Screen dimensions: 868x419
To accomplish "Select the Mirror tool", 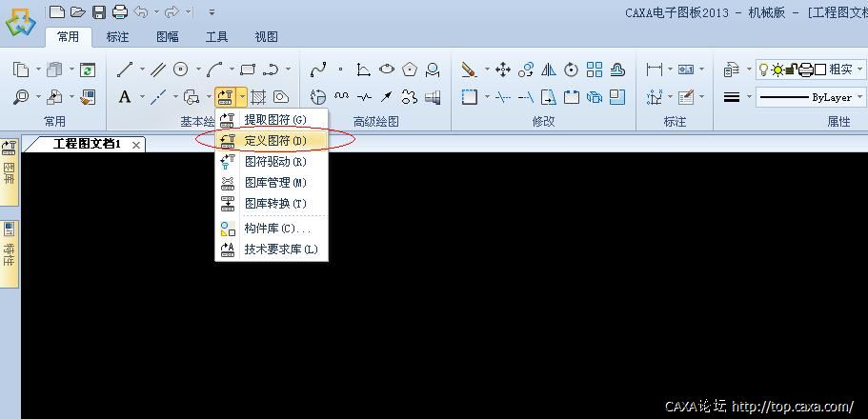I will [548, 70].
